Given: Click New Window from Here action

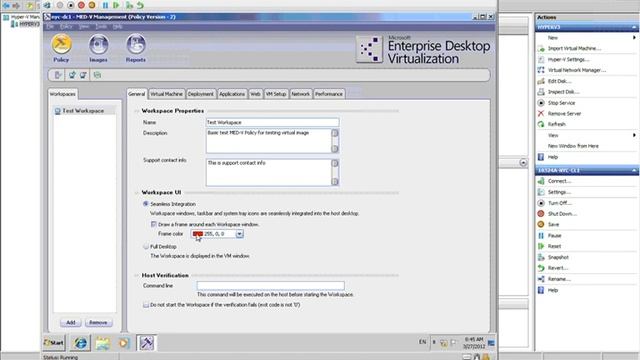Looking at the screenshot, I should [573, 146].
